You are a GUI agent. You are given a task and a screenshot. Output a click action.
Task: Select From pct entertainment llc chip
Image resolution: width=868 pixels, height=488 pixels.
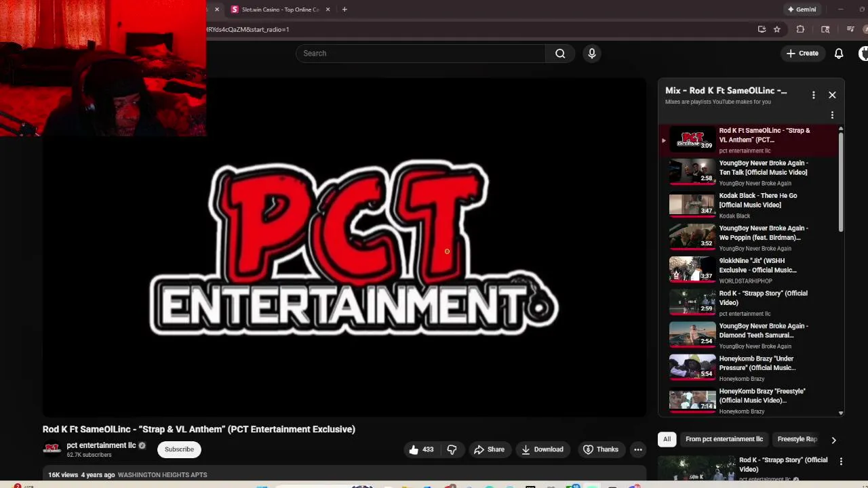point(724,439)
